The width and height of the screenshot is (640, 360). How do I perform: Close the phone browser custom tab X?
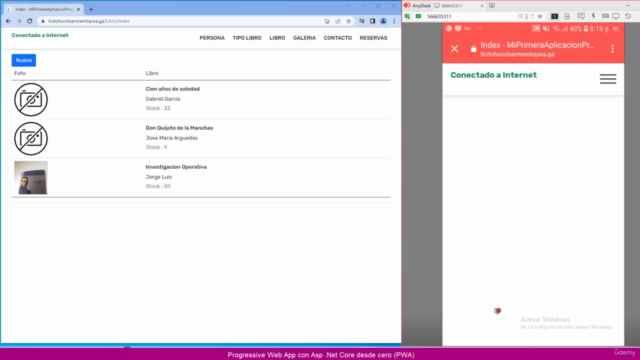tap(454, 49)
